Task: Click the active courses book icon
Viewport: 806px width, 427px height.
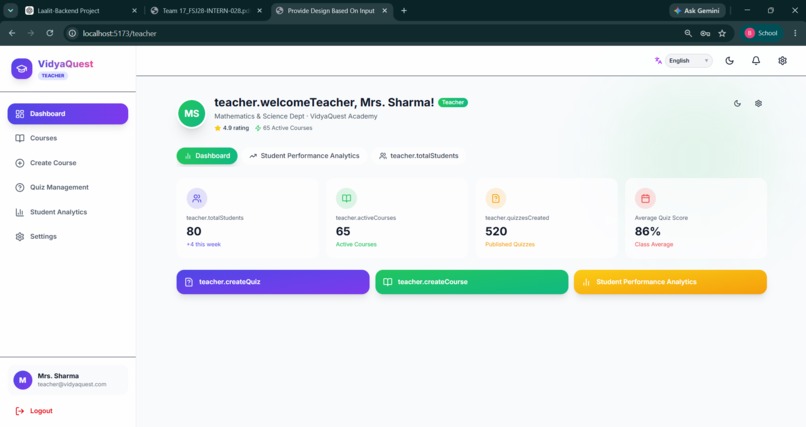Action: click(346, 198)
